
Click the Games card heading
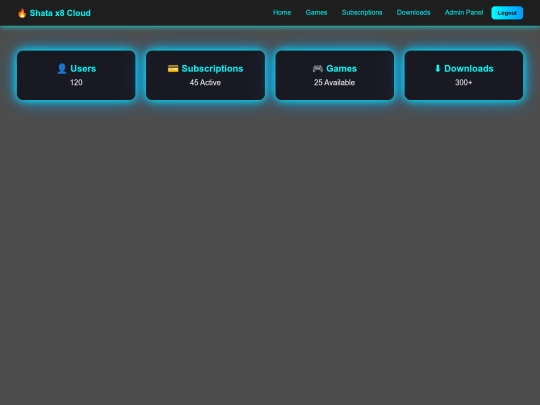pyautogui.click(x=341, y=69)
